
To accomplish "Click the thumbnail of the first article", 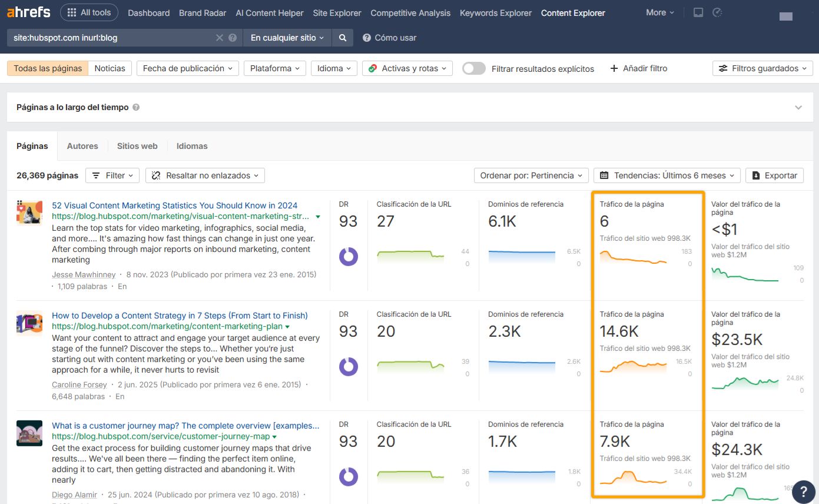I will point(29,212).
